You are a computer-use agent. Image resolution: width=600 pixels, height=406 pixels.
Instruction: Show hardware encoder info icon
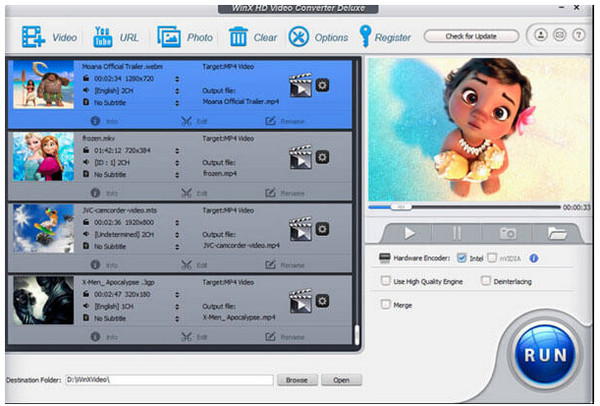[534, 258]
